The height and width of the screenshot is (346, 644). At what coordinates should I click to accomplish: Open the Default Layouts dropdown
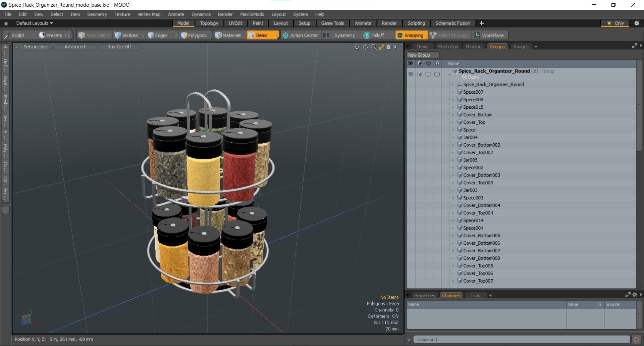tap(35, 23)
